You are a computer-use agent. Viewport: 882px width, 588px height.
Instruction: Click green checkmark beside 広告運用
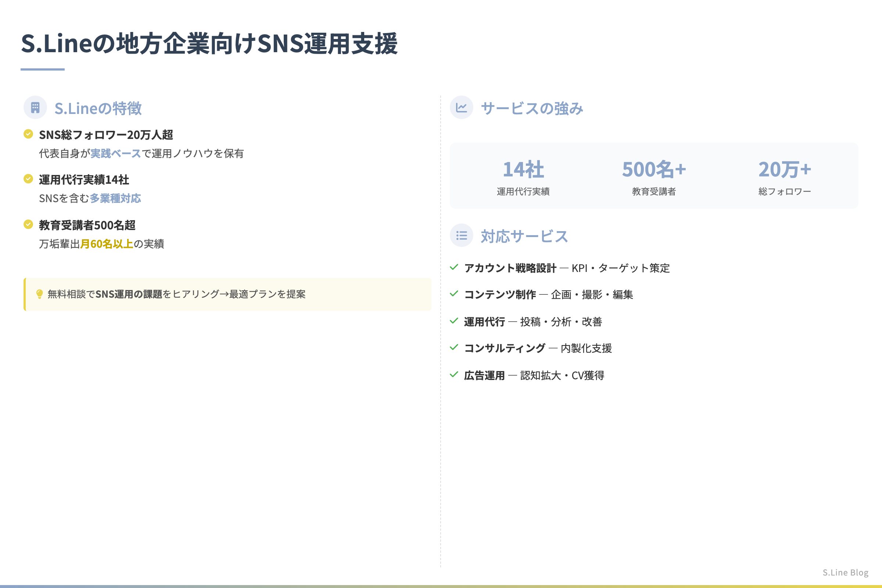pyautogui.click(x=454, y=374)
